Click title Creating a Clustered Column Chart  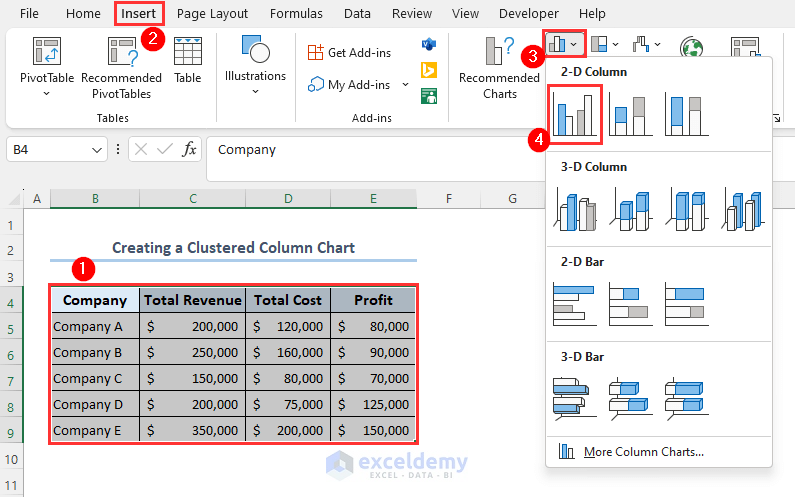pyautogui.click(x=233, y=247)
